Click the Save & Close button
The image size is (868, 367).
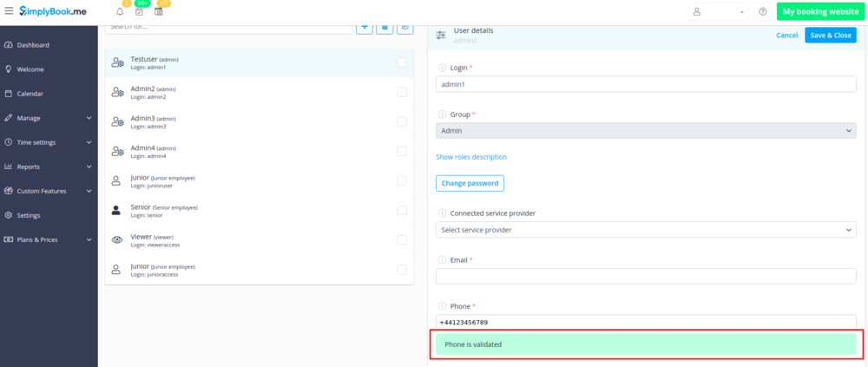tap(830, 36)
